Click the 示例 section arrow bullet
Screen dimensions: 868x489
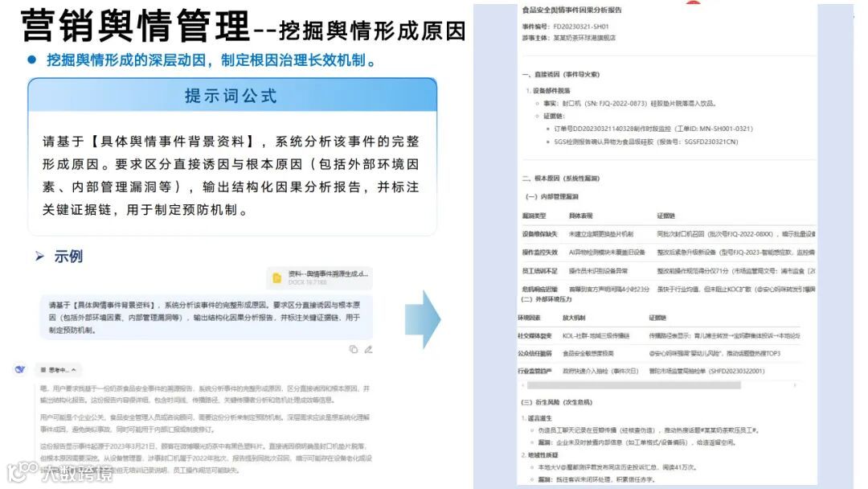(x=40, y=257)
